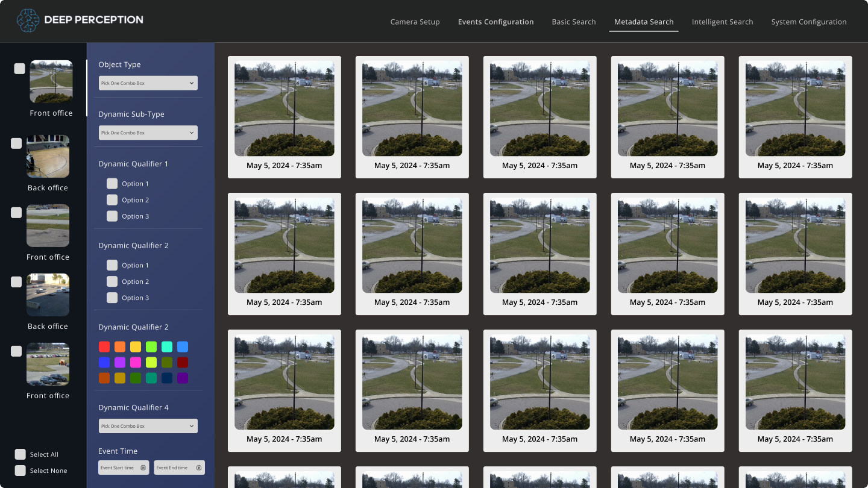Screen dimensions: 868x488
Task: Select the deep indigo purple swatch
Action: pyautogui.click(x=183, y=378)
